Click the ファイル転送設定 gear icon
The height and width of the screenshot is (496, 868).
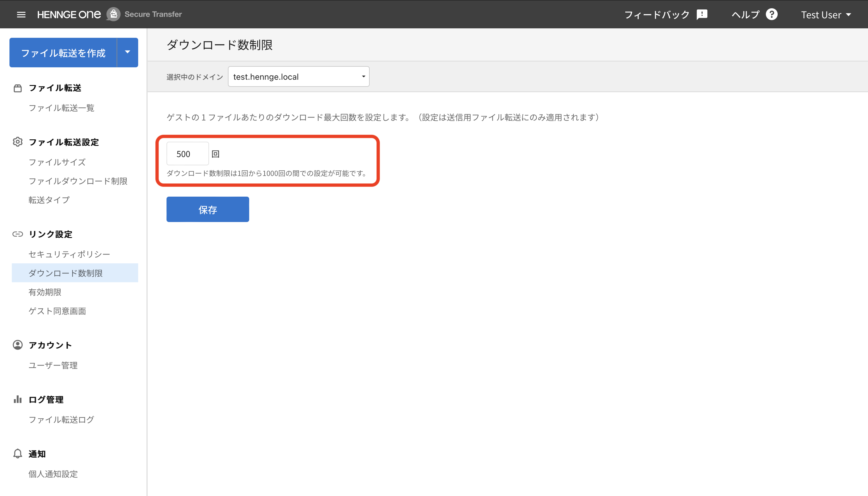[17, 142]
